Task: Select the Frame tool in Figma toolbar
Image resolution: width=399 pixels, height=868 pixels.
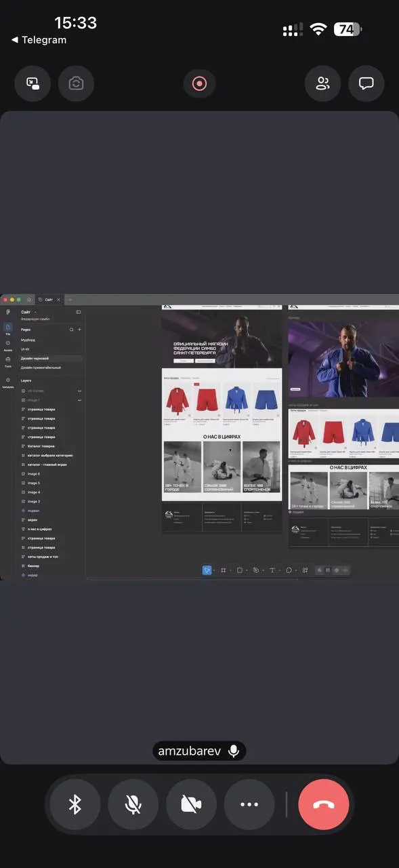Action: [x=224, y=570]
